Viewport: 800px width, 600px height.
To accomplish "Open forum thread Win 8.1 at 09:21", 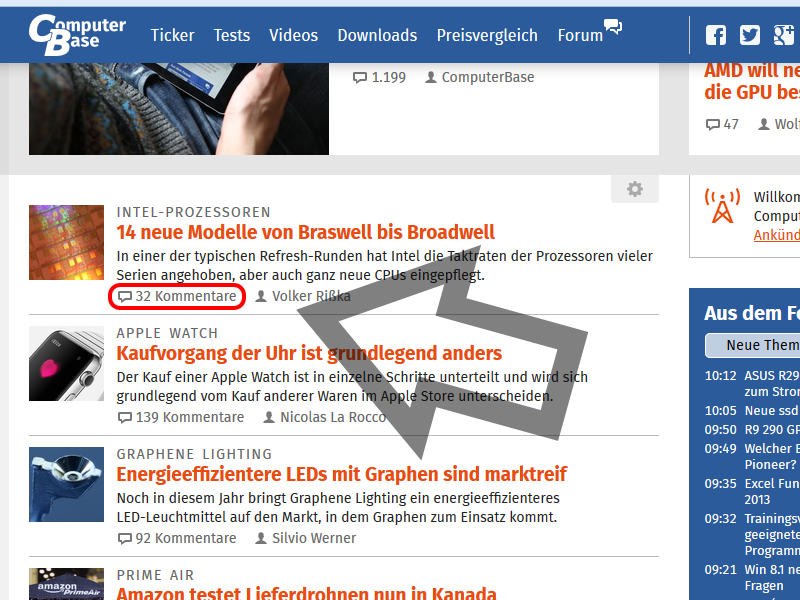I will click(x=772, y=578).
